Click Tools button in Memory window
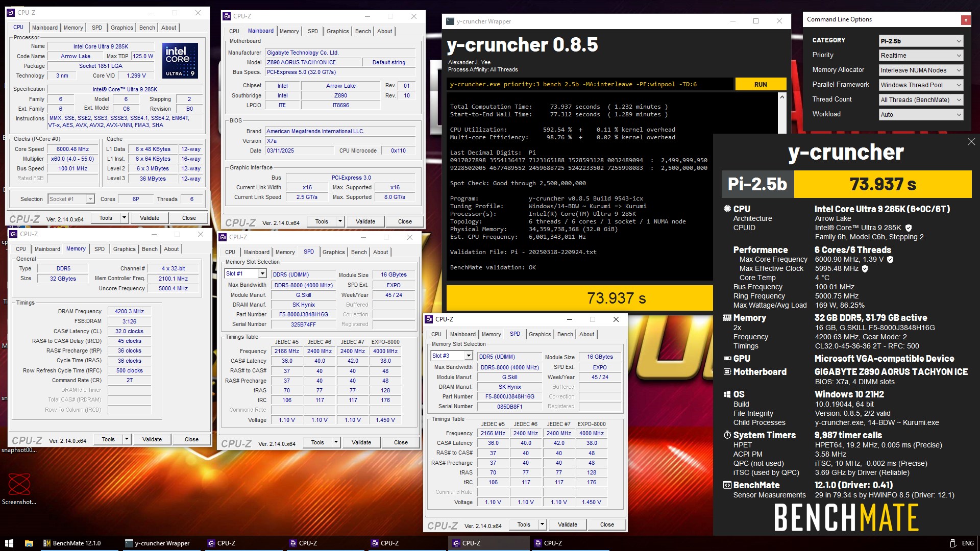980x551 pixels. coord(108,439)
